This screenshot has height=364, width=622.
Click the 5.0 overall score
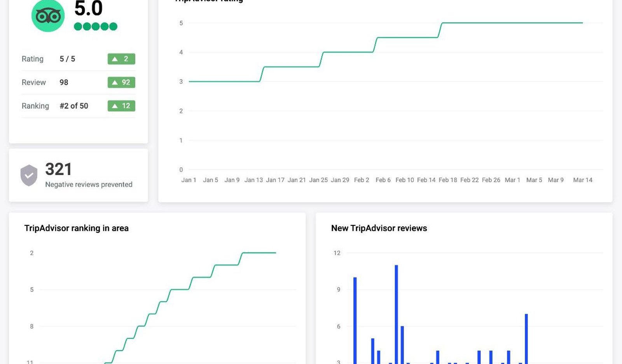tap(88, 9)
